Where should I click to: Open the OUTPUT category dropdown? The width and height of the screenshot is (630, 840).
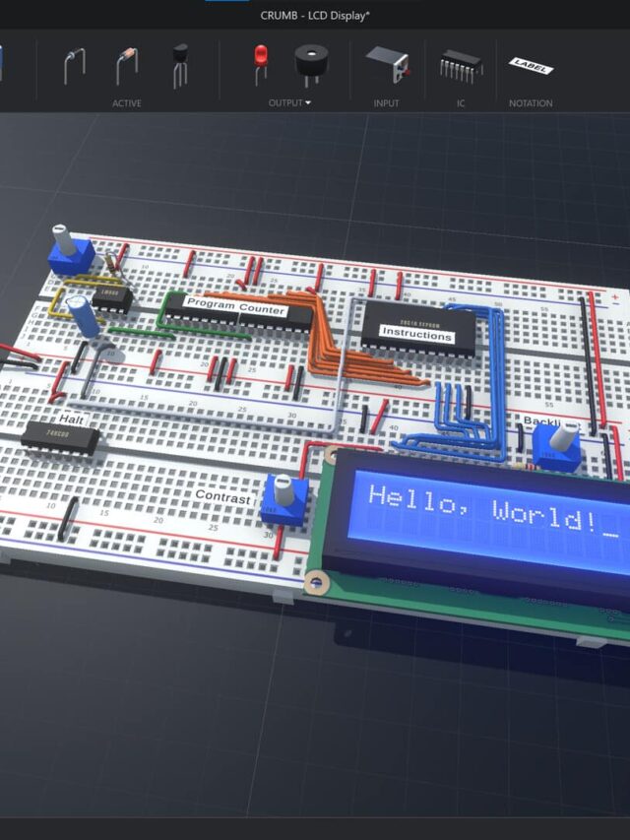pyautogui.click(x=289, y=102)
